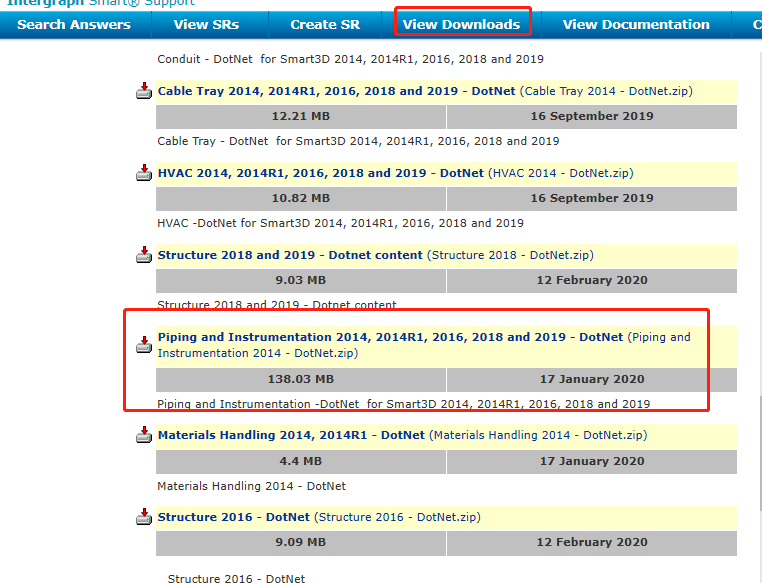Image resolution: width=762 pixels, height=583 pixels.
Task: Click Conduit - DotNet for Smart3D description
Action: [350, 59]
